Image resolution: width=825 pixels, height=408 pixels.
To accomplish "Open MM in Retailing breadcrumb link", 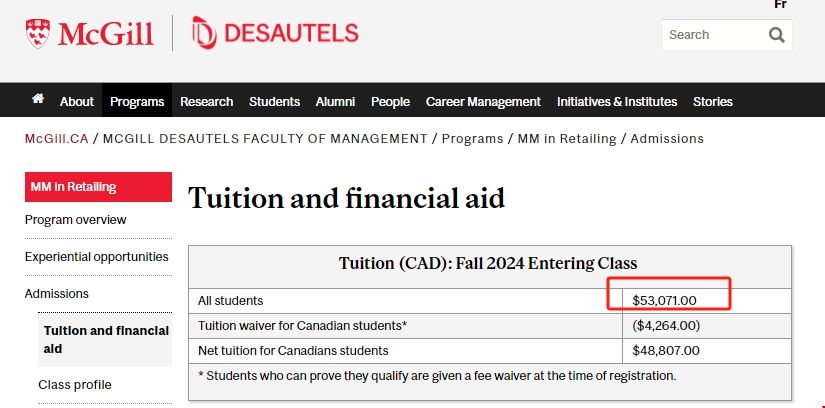I will pos(567,139).
